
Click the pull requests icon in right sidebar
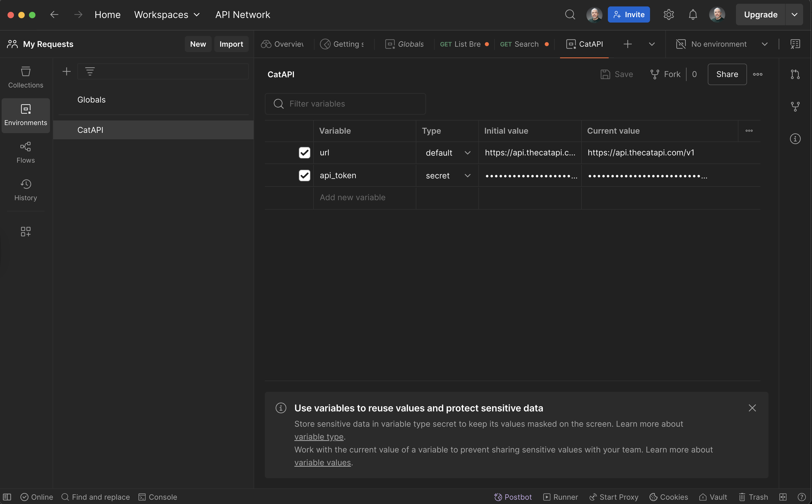coord(795,74)
